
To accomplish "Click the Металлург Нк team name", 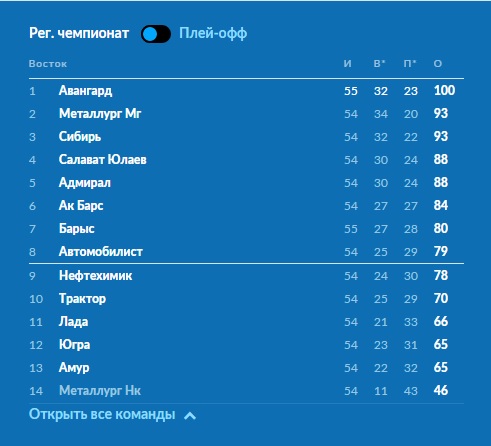I will [x=100, y=391].
